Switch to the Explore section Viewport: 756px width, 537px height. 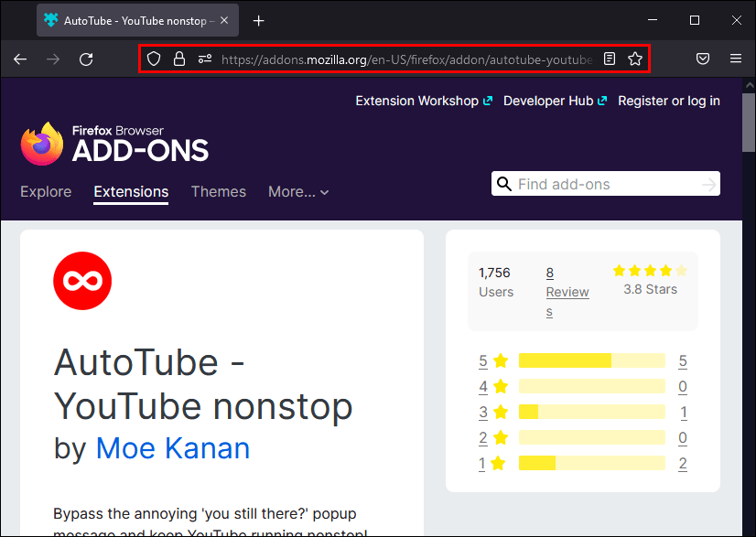click(46, 192)
